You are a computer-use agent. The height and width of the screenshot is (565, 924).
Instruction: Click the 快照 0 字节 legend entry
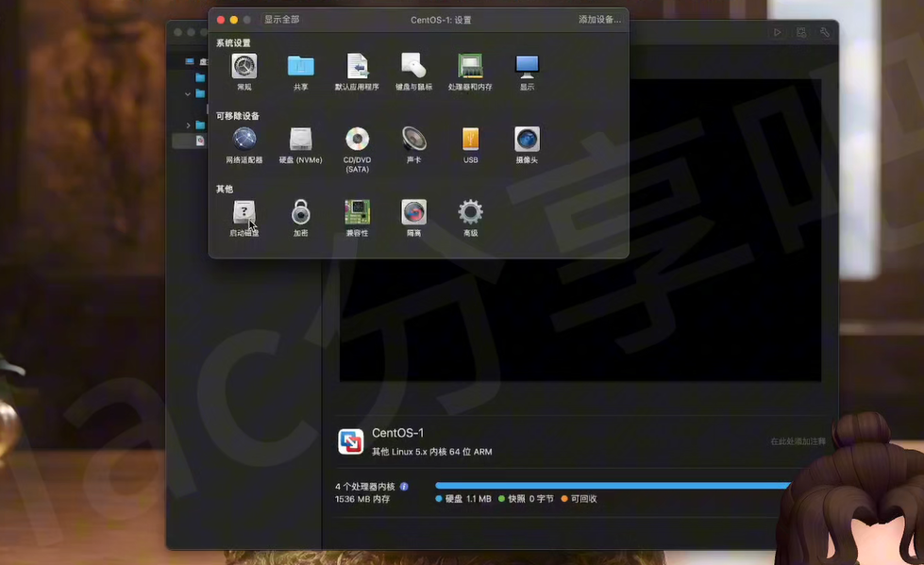pos(527,499)
